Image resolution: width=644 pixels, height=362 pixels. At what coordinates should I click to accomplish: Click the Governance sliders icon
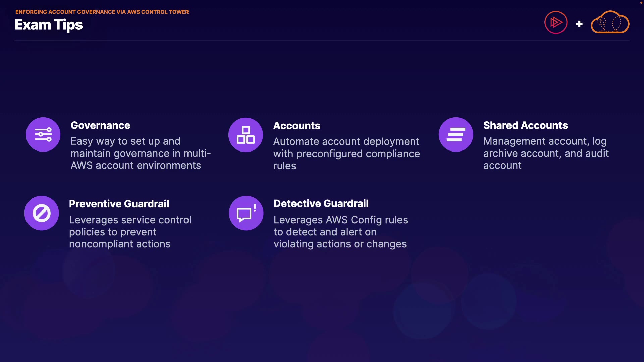(43, 135)
